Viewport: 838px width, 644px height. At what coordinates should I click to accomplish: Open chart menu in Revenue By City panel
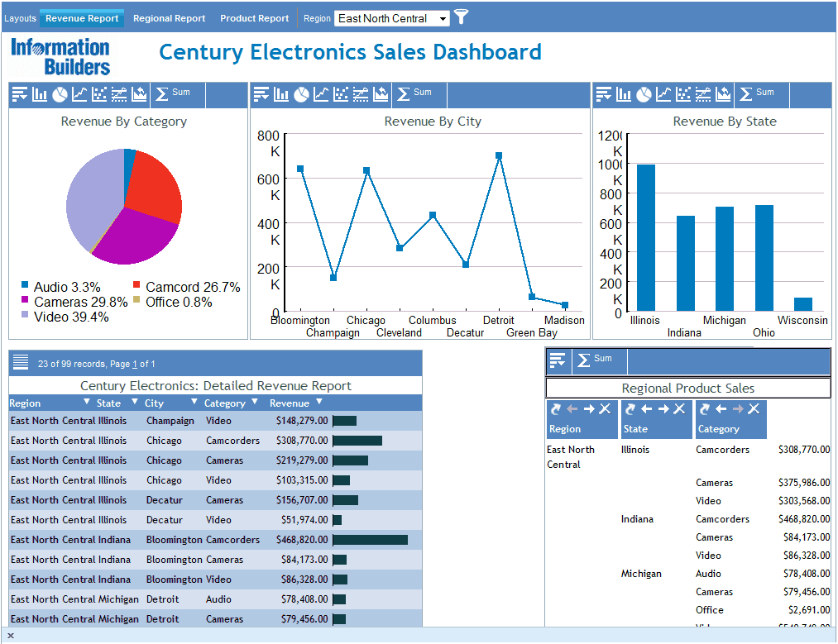tap(261, 94)
